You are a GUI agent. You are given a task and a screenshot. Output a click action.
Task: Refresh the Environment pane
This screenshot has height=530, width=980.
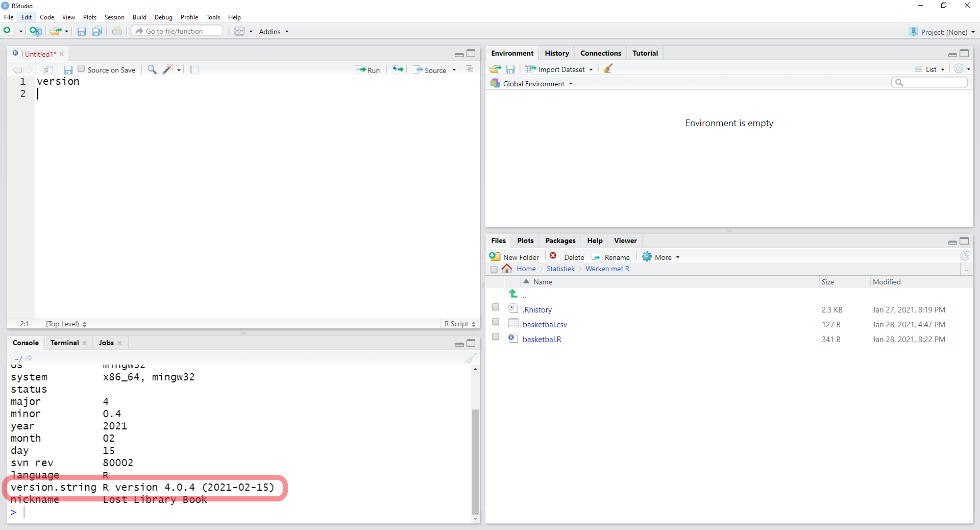coord(959,68)
